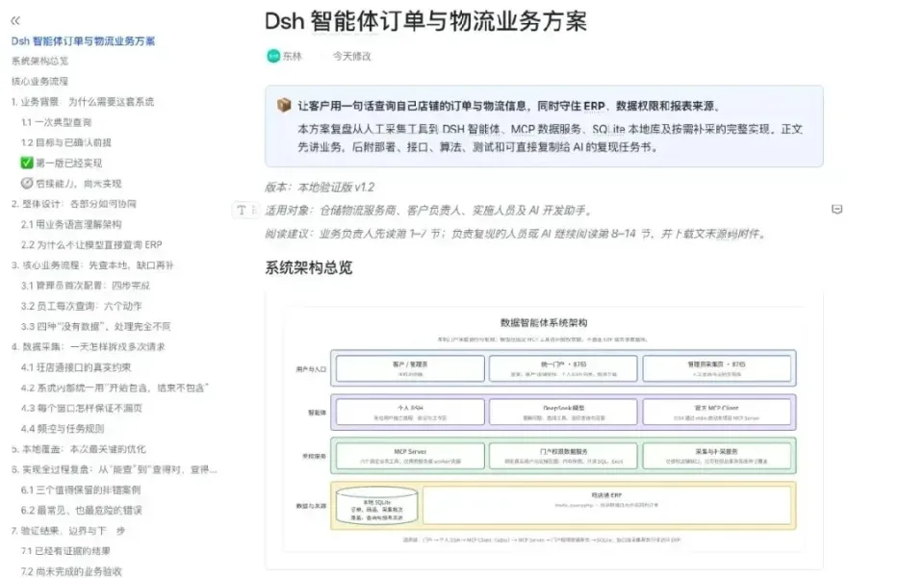Collapse the outline sidebar with double-chevron icon
924x578 pixels.
coord(15,20)
